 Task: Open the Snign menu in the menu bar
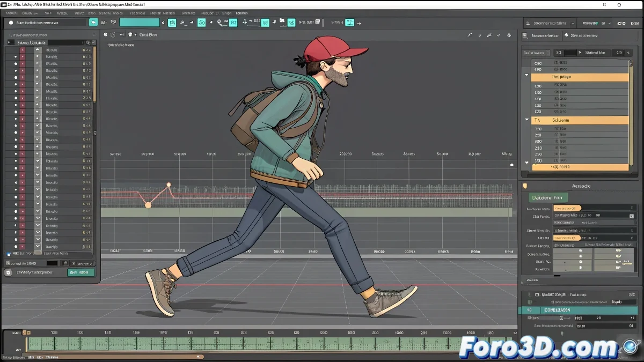coord(226,12)
